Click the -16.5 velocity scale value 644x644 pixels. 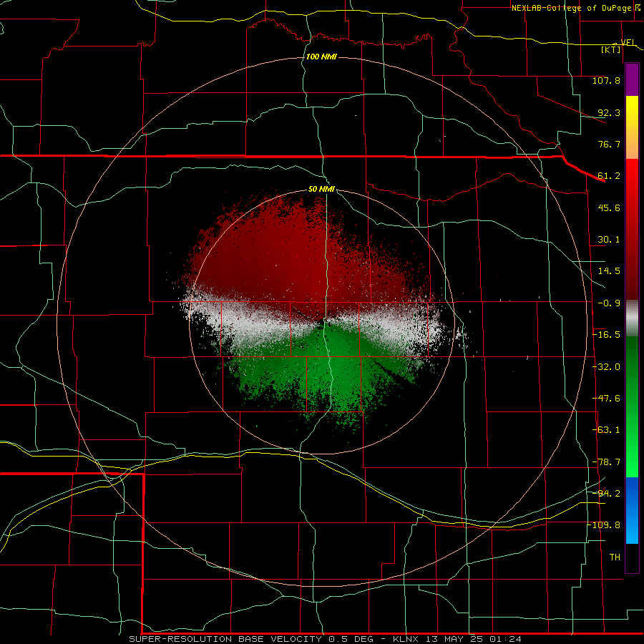[x=606, y=335]
